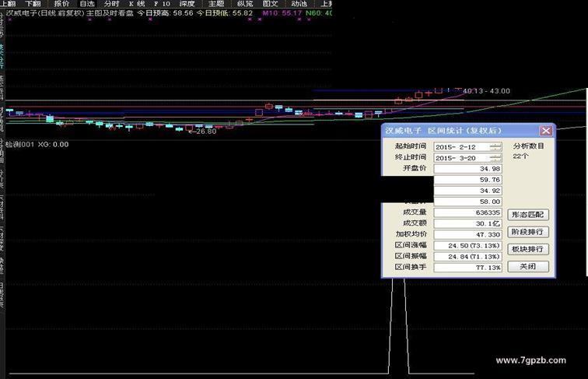
Task: Open the 自选 watchlist tab
Action: 87,4
